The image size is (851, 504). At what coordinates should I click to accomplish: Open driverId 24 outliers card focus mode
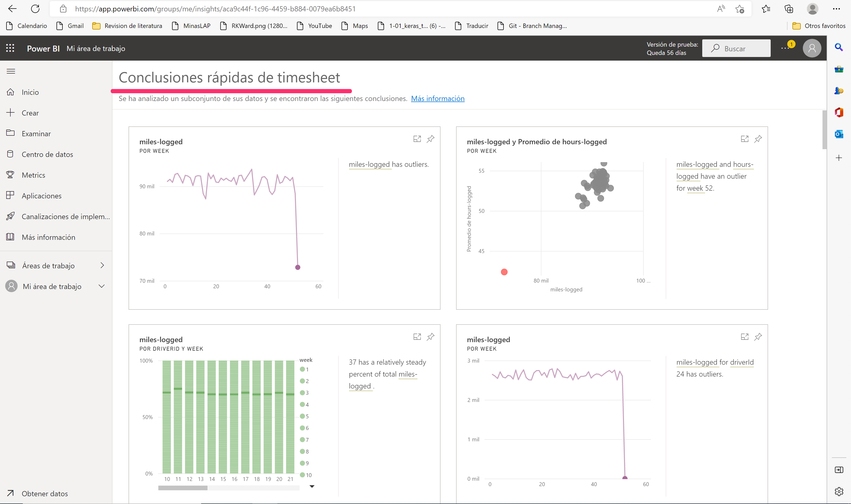point(744,337)
